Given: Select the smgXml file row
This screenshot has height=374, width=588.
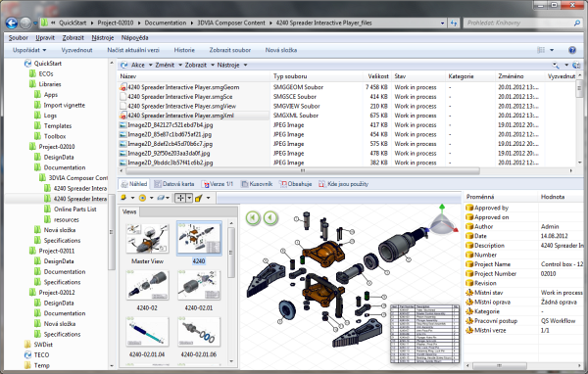Looking at the screenshot, I should [194, 116].
